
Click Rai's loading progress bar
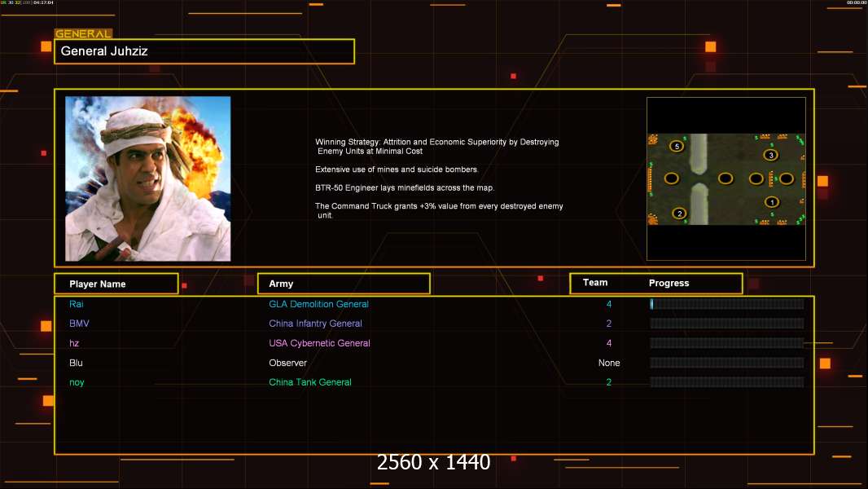coord(727,303)
